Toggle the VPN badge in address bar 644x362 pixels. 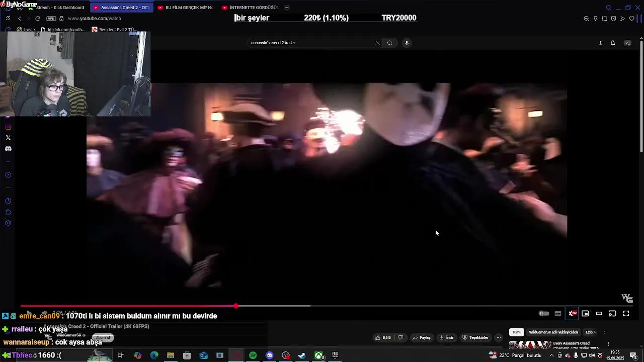(x=51, y=19)
